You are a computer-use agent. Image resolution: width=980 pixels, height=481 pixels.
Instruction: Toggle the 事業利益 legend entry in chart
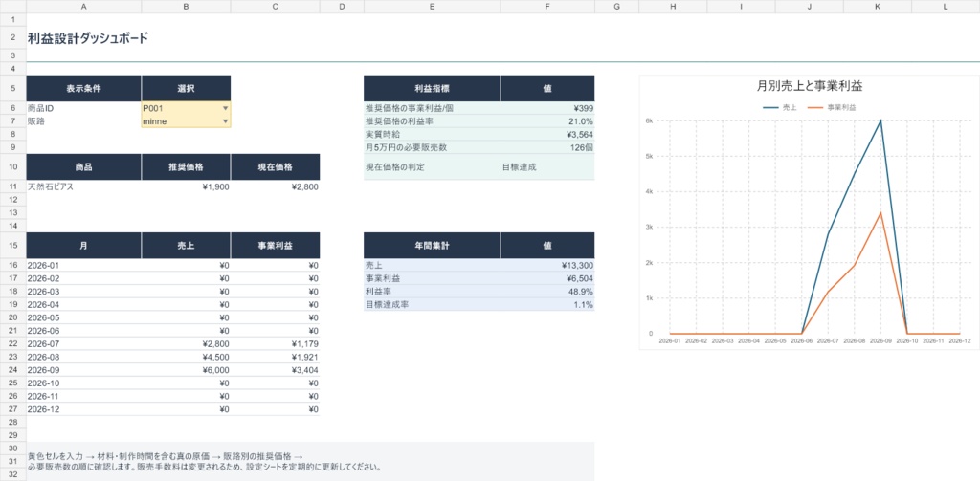coord(832,107)
